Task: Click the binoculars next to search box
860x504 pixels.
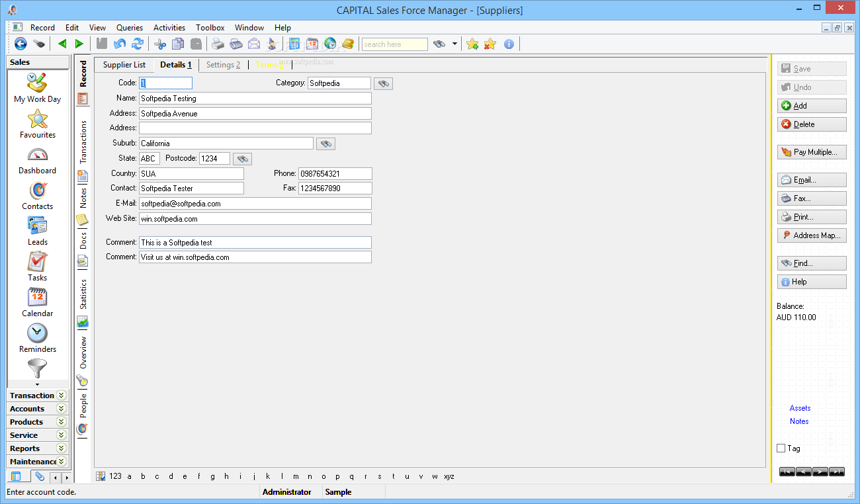Action: click(439, 44)
